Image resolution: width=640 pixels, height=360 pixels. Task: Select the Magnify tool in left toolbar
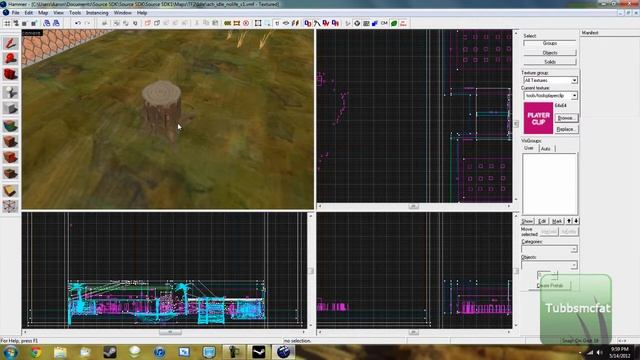[10, 58]
